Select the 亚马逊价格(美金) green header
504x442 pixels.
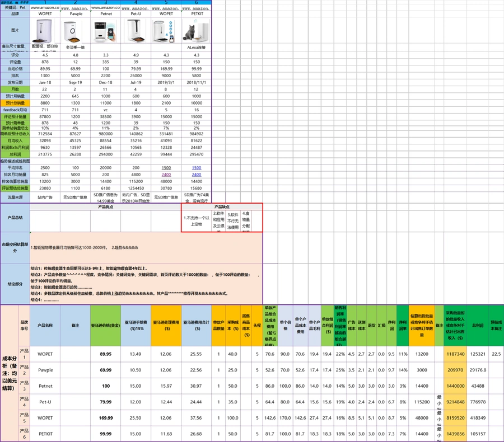(105, 326)
